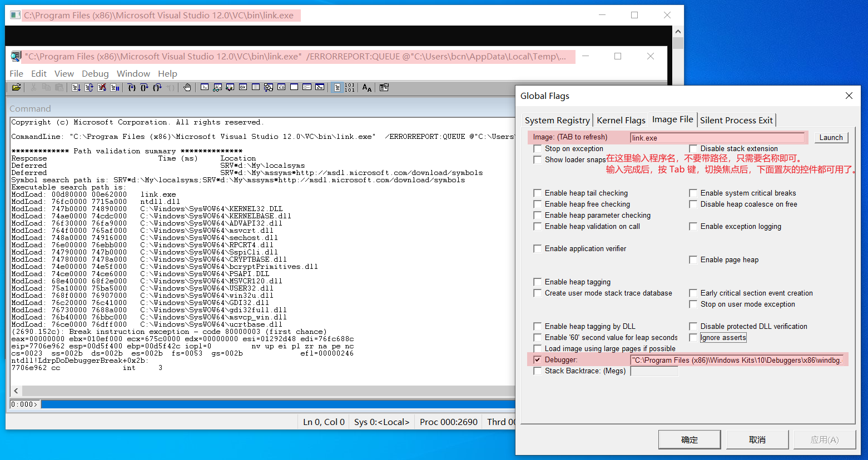Uncheck the Debugger checkbox
The height and width of the screenshot is (460, 868).
[x=537, y=359]
